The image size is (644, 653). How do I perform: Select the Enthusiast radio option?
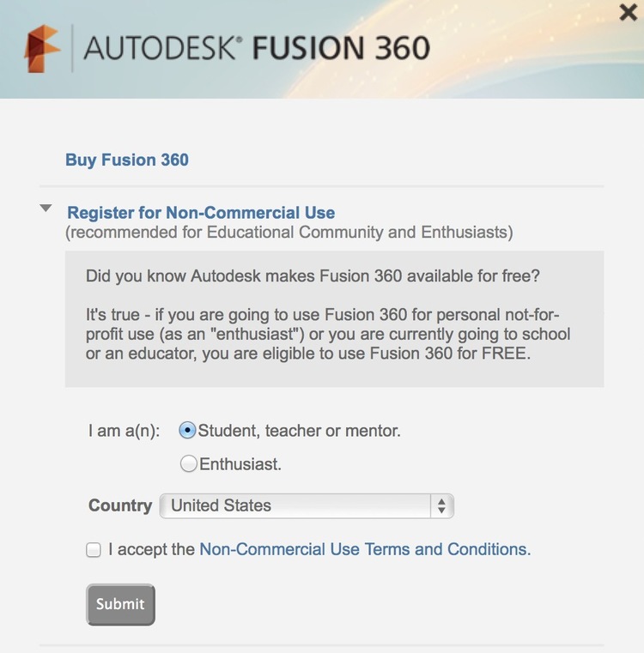[x=188, y=463]
